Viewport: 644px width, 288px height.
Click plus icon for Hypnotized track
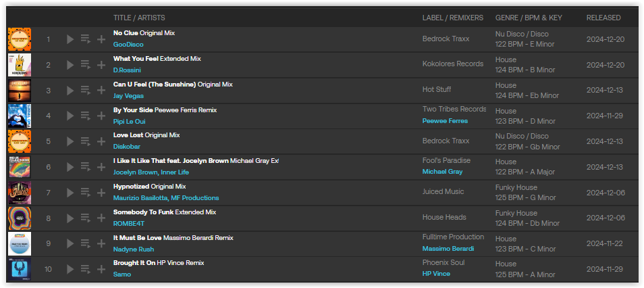(101, 193)
